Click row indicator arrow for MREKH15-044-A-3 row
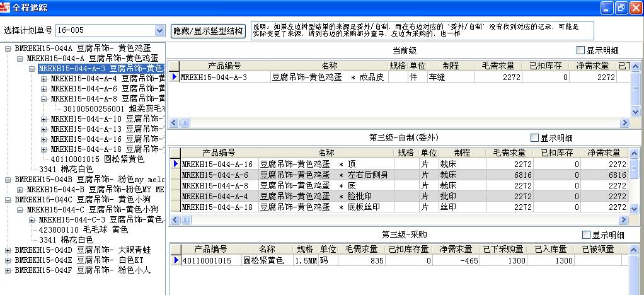 pyautogui.click(x=175, y=77)
